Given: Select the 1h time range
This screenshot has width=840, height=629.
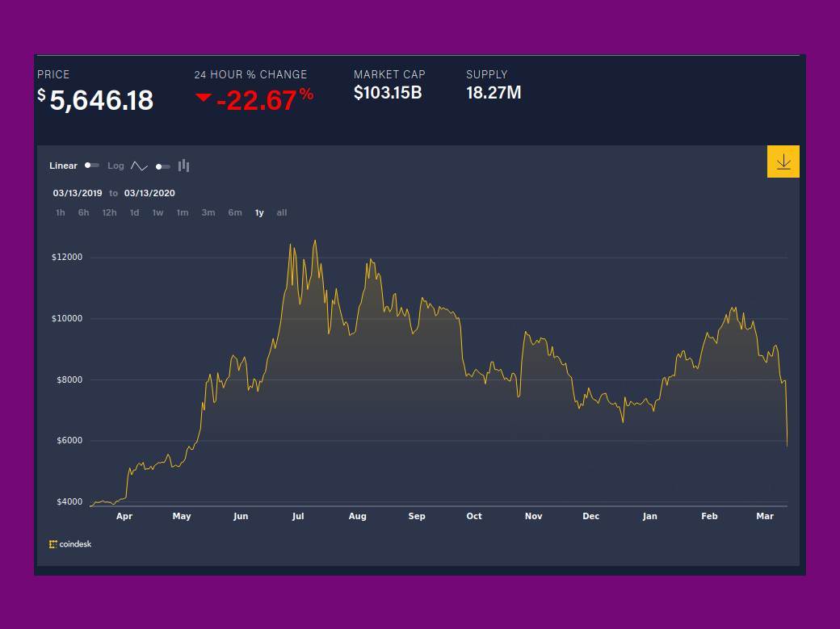Looking at the screenshot, I should point(61,213).
